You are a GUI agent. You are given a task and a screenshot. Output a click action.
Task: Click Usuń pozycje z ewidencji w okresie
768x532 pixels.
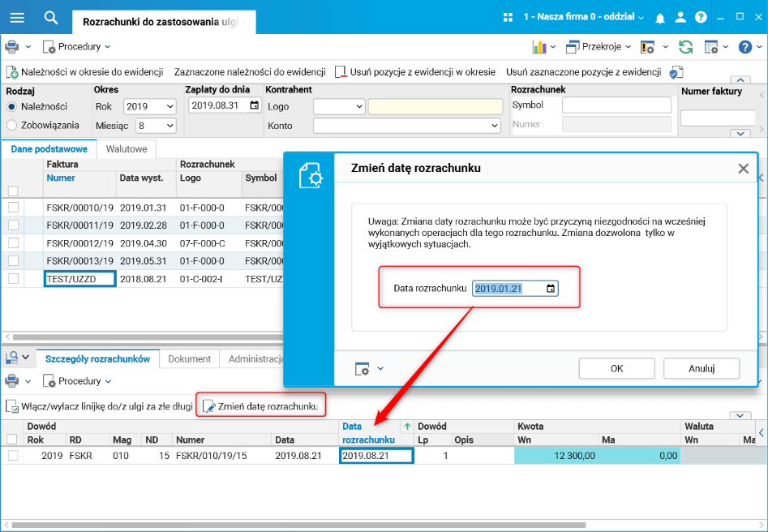[415, 72]
